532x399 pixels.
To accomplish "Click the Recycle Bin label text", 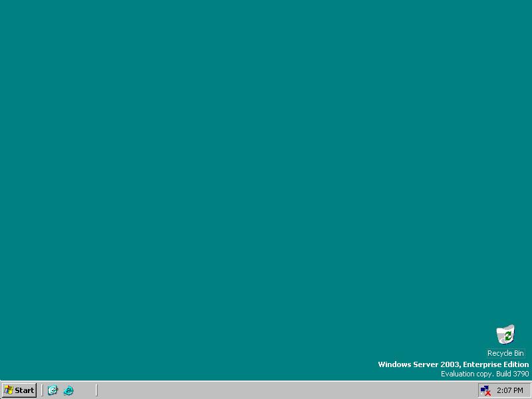I will click(505, 353).
